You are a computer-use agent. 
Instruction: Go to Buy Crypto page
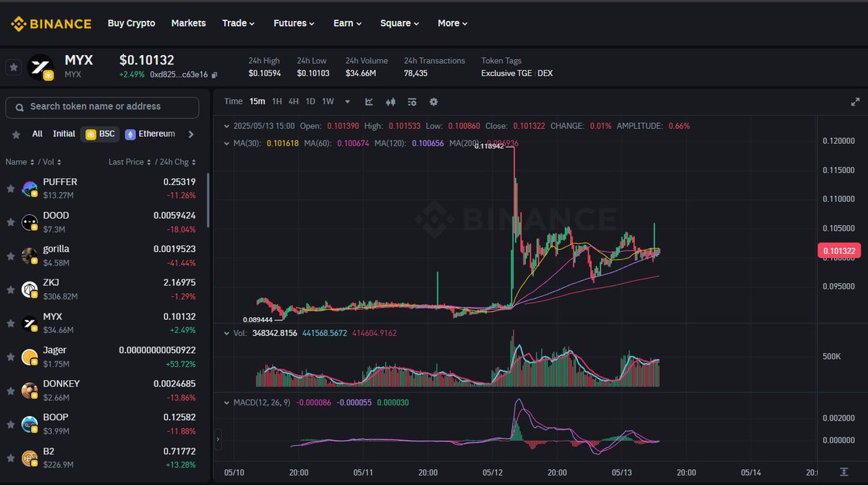[x=132, y=23]
